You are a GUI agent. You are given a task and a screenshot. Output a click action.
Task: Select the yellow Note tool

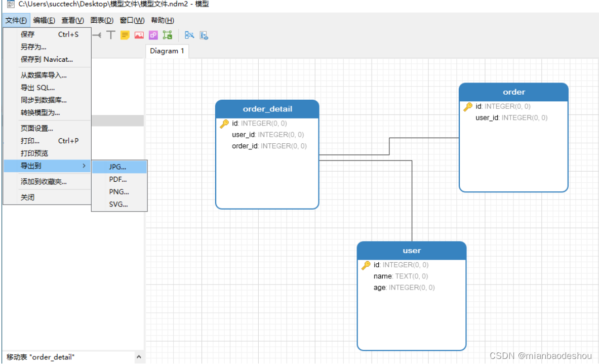coord(125,35)
